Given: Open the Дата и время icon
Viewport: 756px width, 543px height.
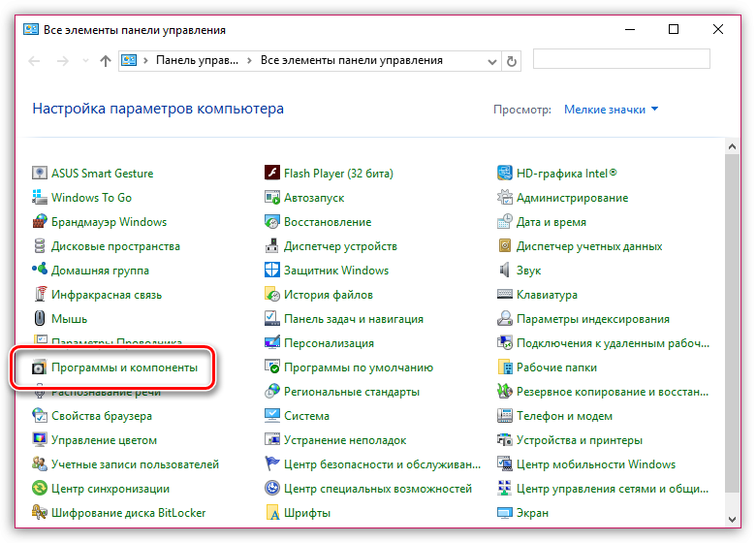Looking at the screenshot, I should click(x=504, y=221).
